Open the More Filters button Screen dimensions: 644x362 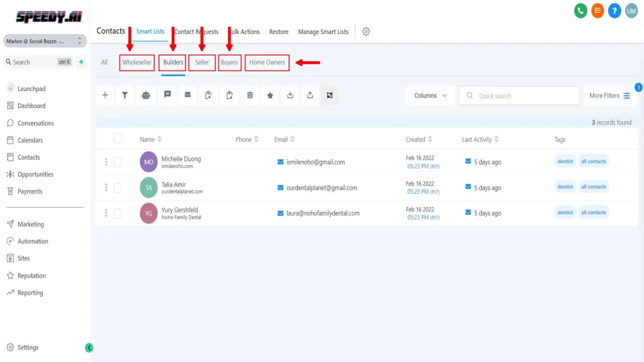pos(610,95)
